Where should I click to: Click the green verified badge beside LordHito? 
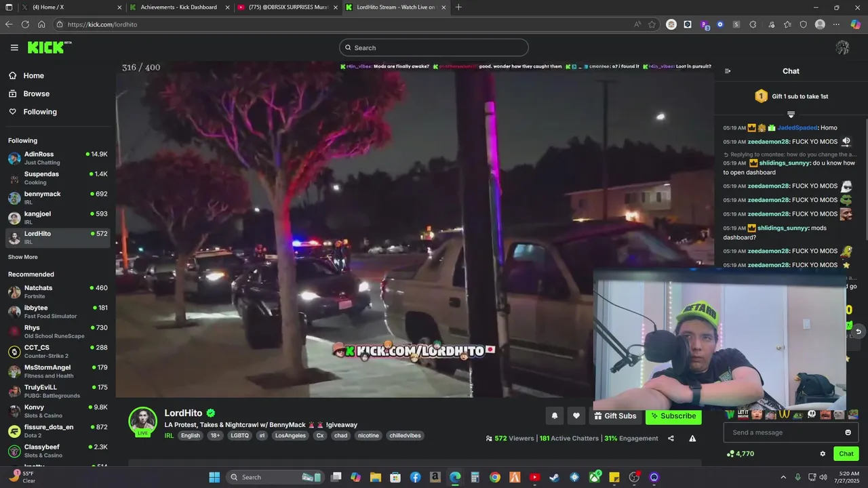(211, 413)
